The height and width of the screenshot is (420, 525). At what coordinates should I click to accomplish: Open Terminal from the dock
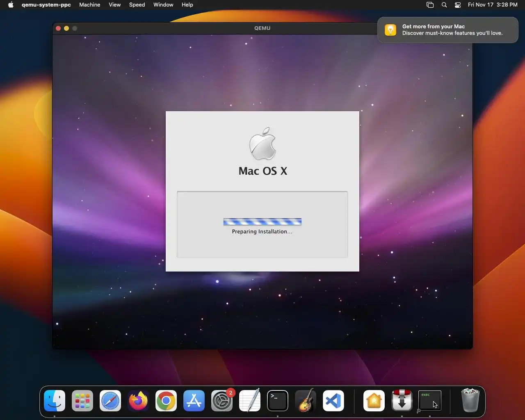(x=278, y=401)
